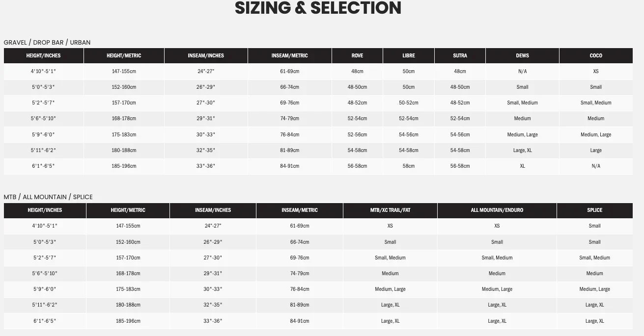Select the 56-58cm cell in ROVE column
This screenshot has height=336, width=644.
357,166
